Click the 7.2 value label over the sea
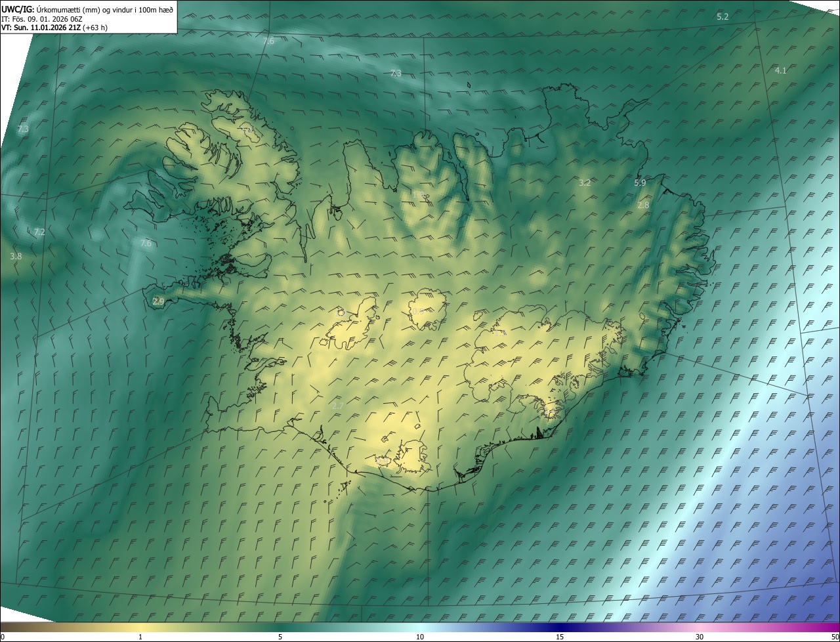This screenshot has height=642, width=840. click(x=39, y=232)
